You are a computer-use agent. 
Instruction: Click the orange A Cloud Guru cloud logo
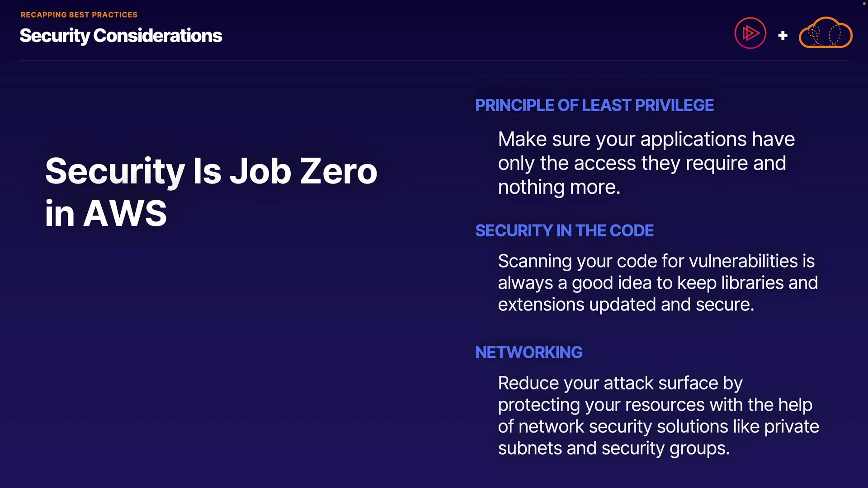826,33
